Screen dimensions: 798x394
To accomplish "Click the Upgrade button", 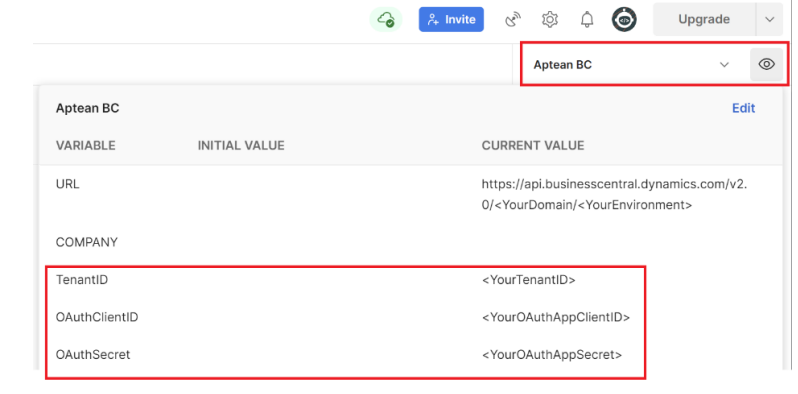I will pos(704,19).
